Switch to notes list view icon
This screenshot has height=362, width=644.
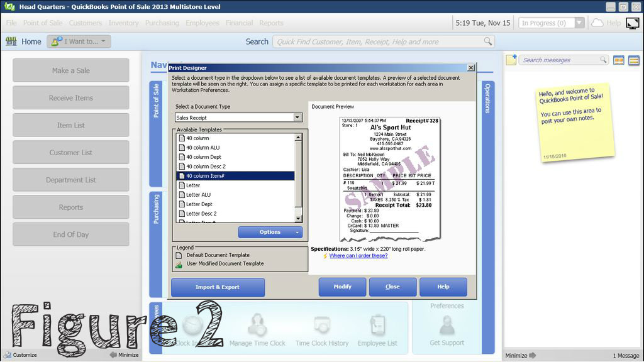[634, 60]
